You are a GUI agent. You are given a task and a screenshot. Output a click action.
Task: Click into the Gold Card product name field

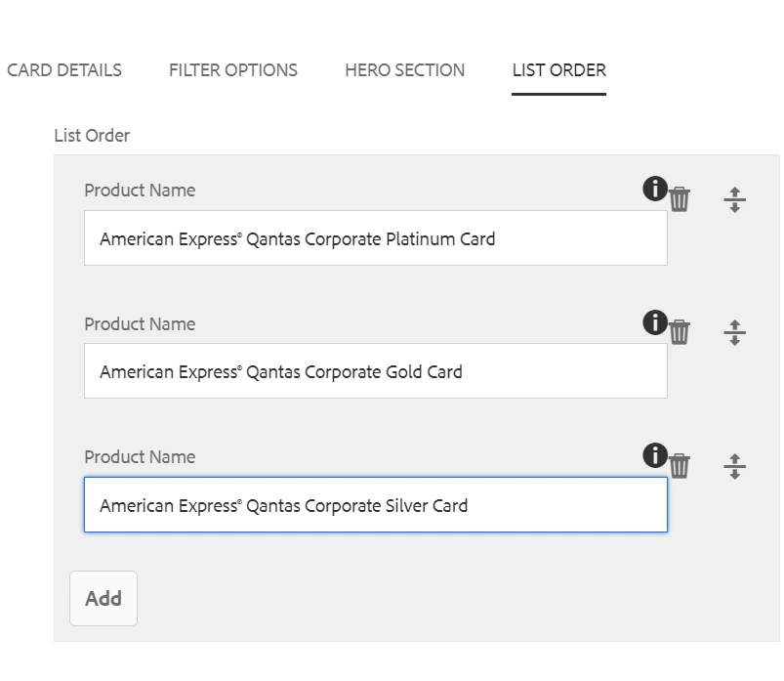pyautogui.click(x=375, y=371)
